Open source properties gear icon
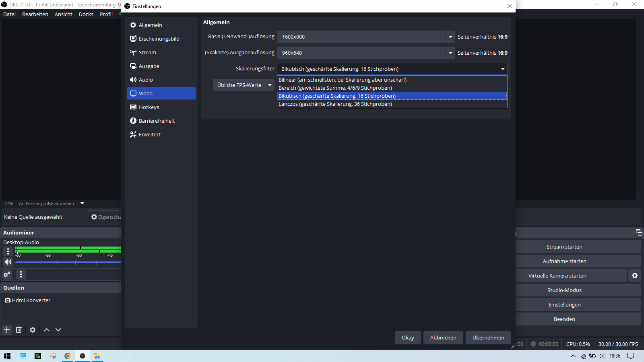 33,330
